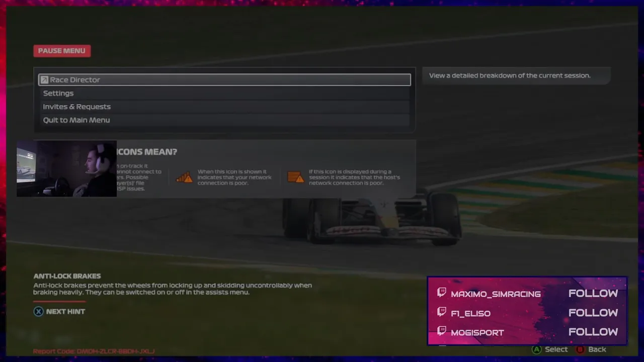Click the ANTI-LOCK BRAKES hint heading
Image resolution: width=644 pixels, height=362 pixels.
point(67,276)
